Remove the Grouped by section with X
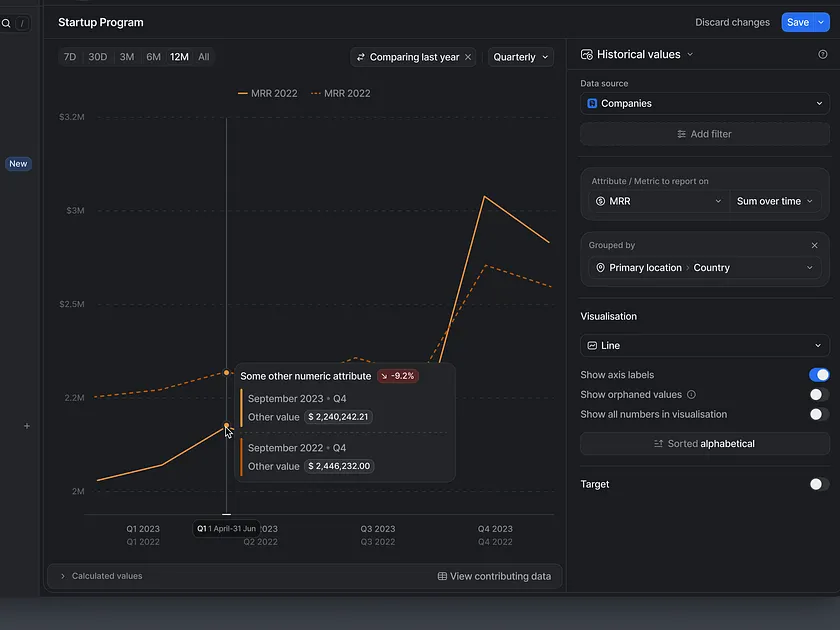Image resolution: width=840 pixels, height=630 pixels. pyautogui.click(x=814, y=245)
